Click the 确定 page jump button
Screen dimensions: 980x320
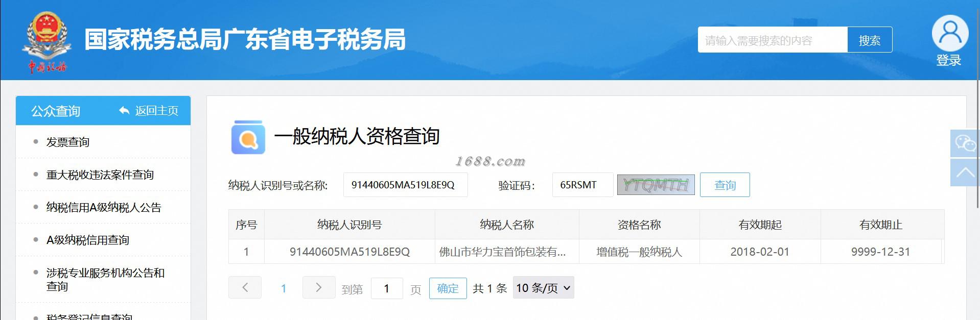point(448,288)
